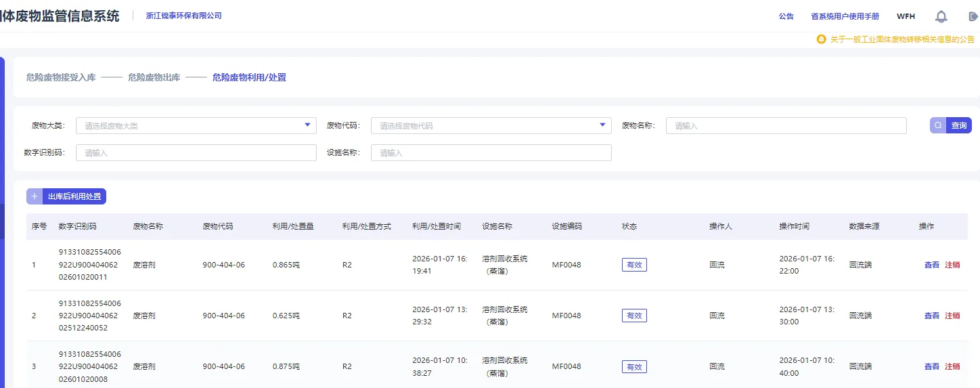Click the 0.875吨 quantity cell
Screen dimensions: 980x388
click(x=286, y=366)
